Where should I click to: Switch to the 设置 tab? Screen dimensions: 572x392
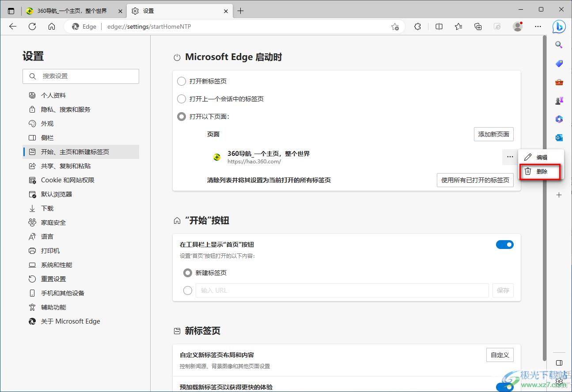click(179, 11)
